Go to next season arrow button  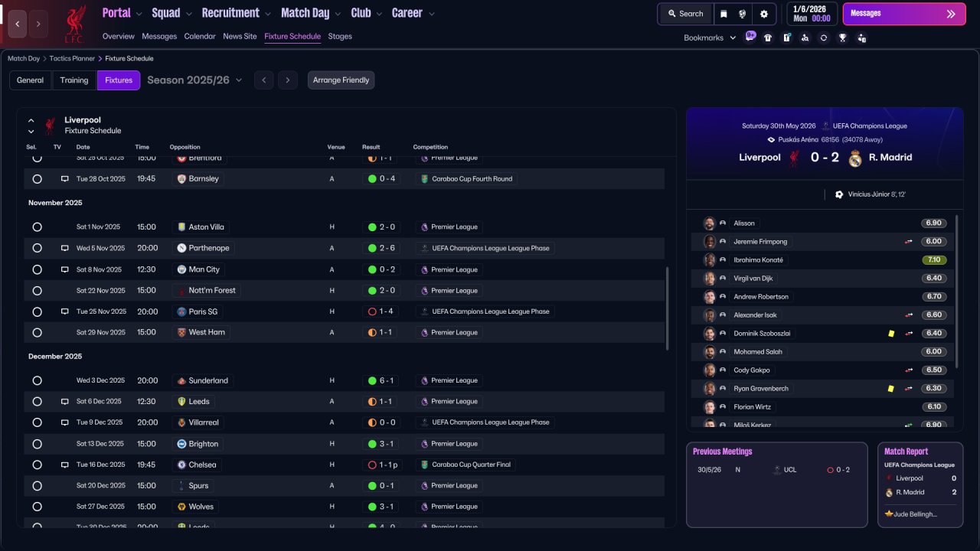(288, 80)
